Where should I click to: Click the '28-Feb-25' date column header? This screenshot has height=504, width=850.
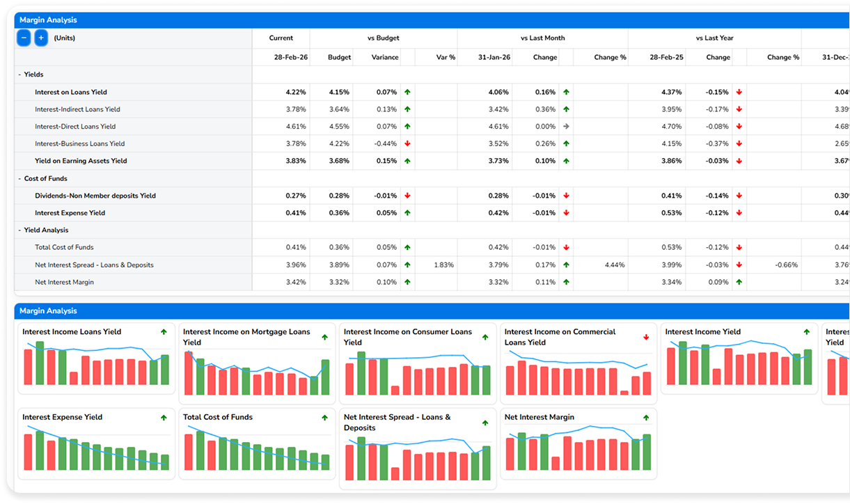[666, 57]
